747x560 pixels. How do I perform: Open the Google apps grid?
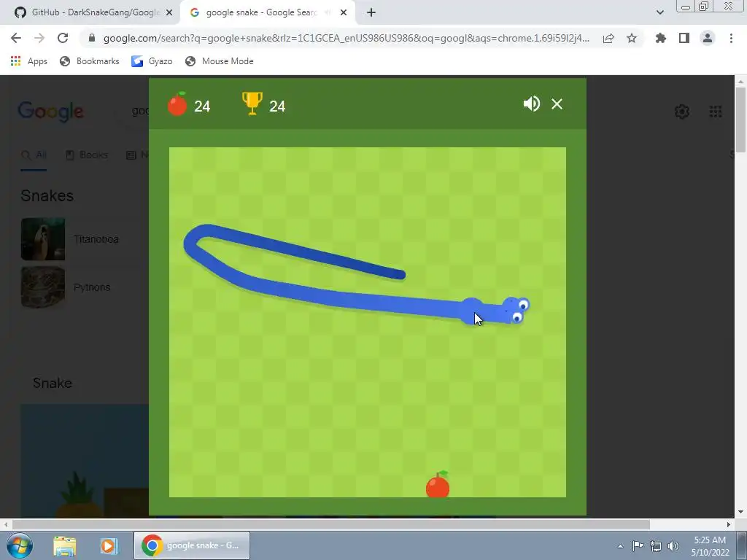point(716,112)
